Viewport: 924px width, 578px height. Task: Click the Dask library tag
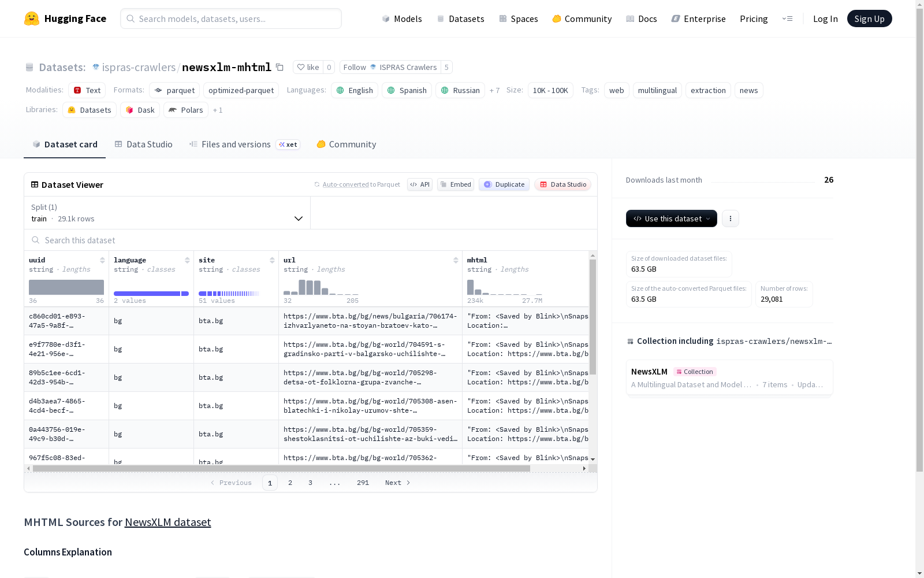click(140, 110)
